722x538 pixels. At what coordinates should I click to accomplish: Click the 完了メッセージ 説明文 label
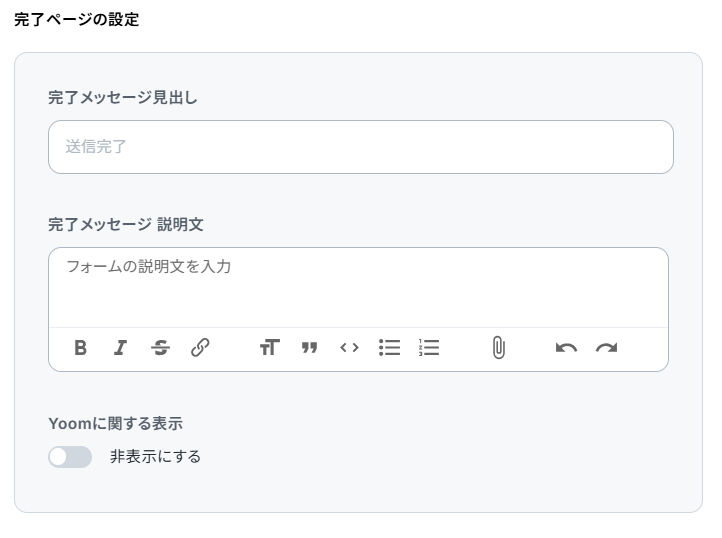click(126, 225)
